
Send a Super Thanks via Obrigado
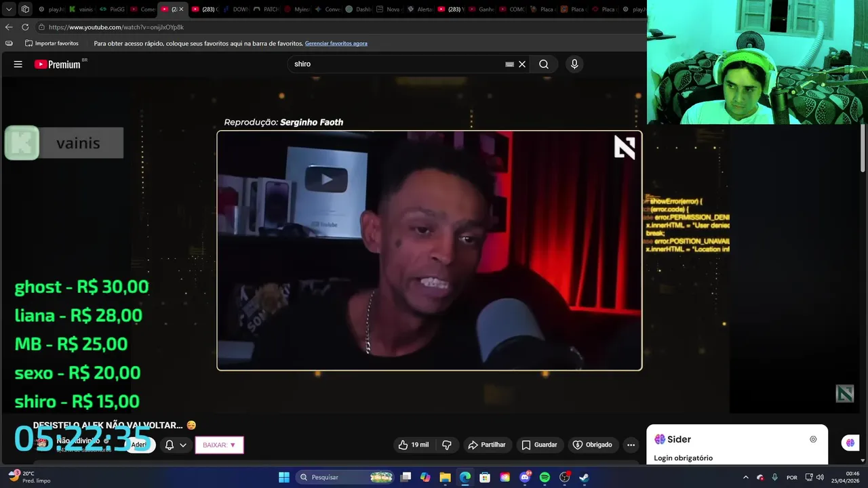pyautogui.click(x=592, y=445)
